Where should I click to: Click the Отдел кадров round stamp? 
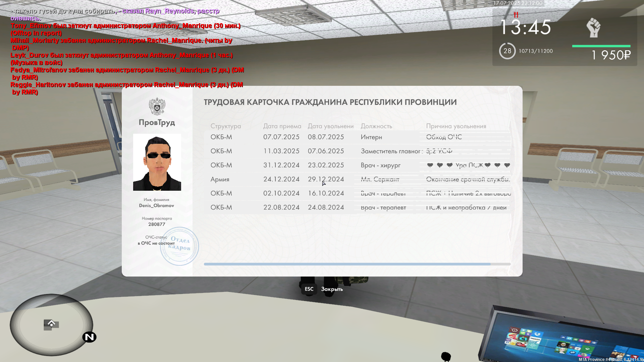(179, 246)
